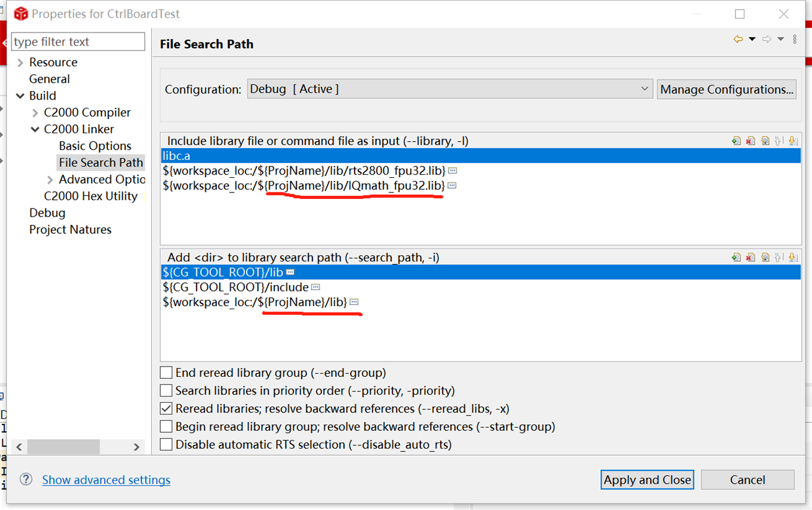Open the Show advanced settings link
Viewport: 812px width, 510px height.
tap(106, 480)
